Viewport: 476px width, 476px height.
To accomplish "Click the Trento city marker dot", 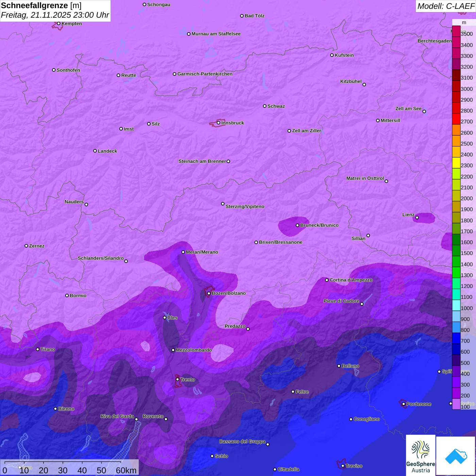I will 177,379.
